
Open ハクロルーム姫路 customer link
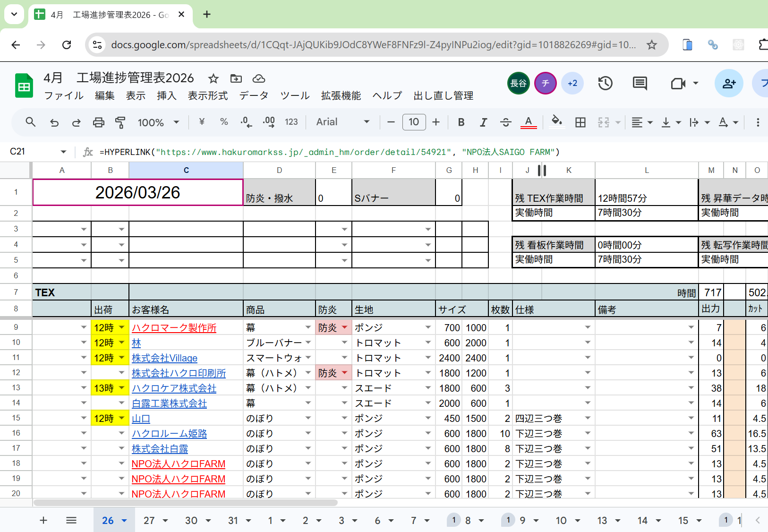pos(169,433)
